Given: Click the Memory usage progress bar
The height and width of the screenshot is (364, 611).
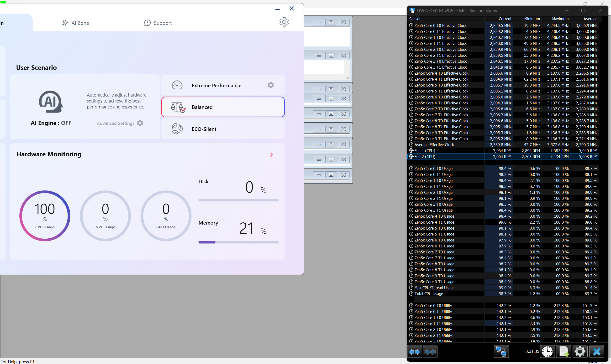Looking at the screenshot, I should click(238, 242).
